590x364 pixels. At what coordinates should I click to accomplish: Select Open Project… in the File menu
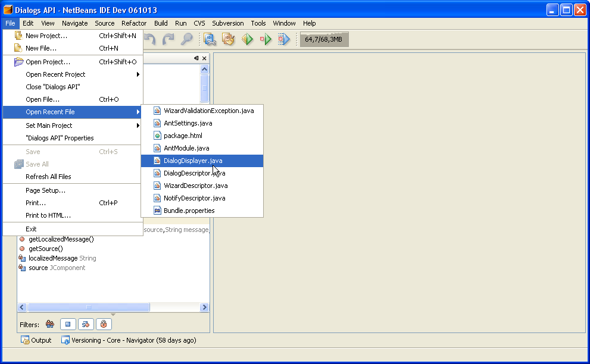73,62
